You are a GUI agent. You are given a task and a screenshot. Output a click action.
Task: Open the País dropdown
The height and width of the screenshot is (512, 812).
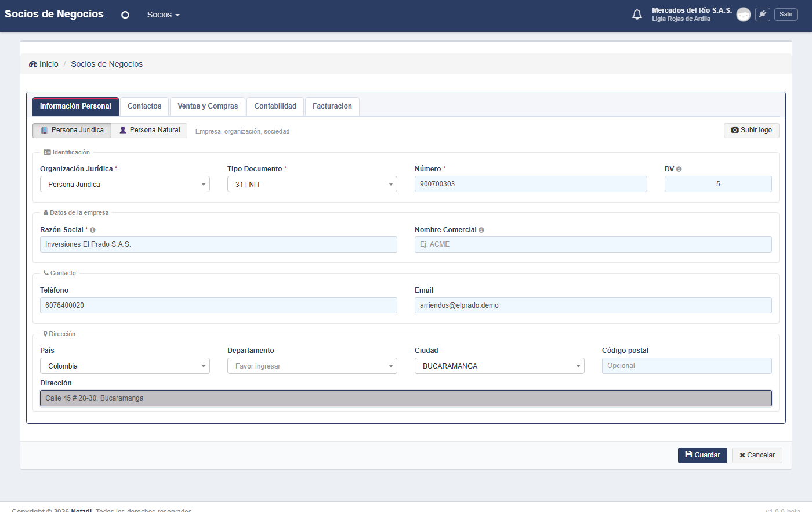[125, 366]
